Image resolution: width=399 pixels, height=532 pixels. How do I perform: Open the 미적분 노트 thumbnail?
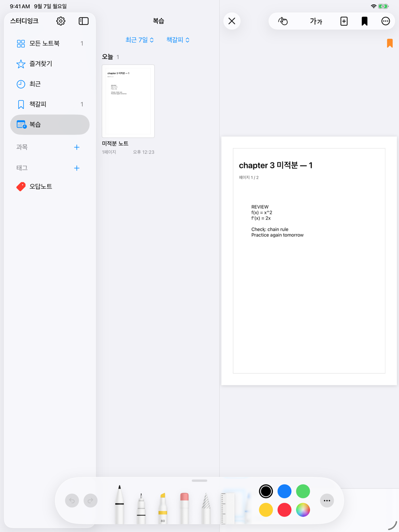128,101
